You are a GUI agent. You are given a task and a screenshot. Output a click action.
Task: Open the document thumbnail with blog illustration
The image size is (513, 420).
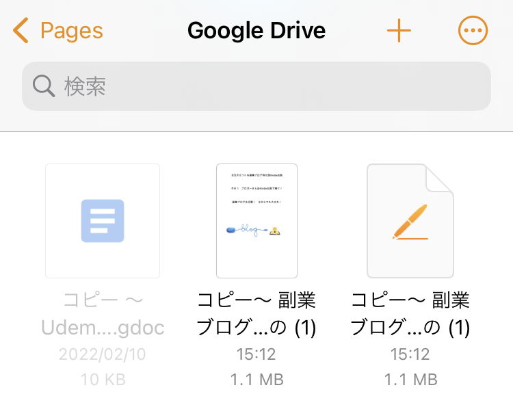click(256, 221)
